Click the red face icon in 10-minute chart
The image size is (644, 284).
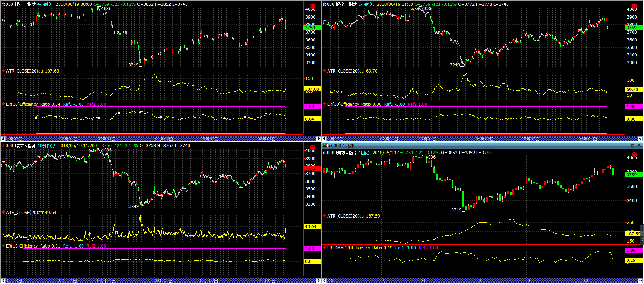313,148
